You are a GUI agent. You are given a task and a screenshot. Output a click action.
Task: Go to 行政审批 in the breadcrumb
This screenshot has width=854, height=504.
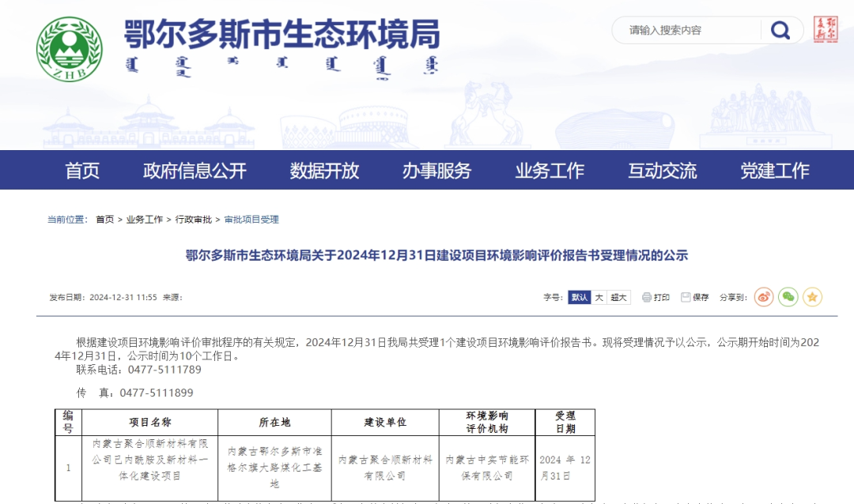[x=194, y=220]
